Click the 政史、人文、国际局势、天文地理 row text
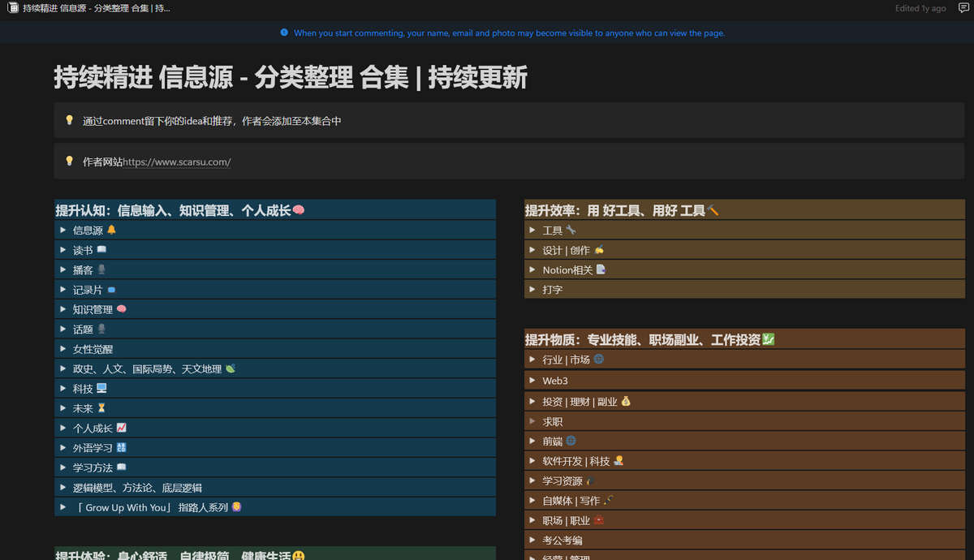This screenshot has width=974, height=560. tap(147, 369)
